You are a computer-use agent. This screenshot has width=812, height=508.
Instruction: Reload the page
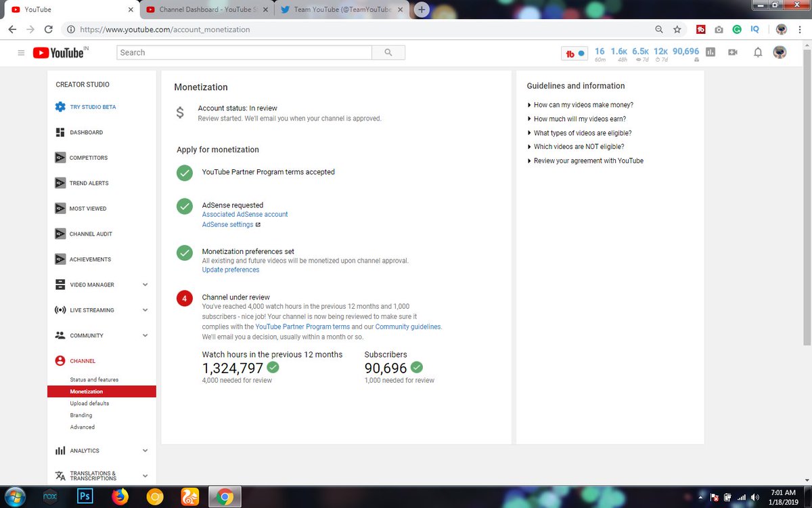[x=48, y=30]
